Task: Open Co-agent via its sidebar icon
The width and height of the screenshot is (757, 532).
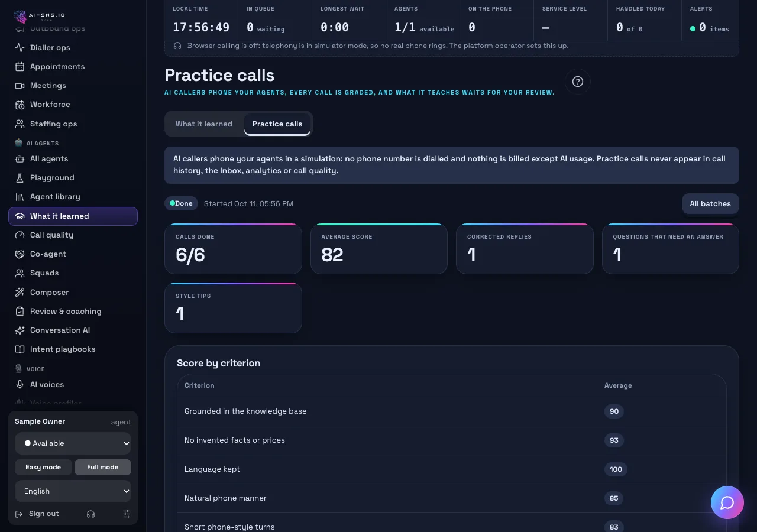Action: [x=20, y=254]
